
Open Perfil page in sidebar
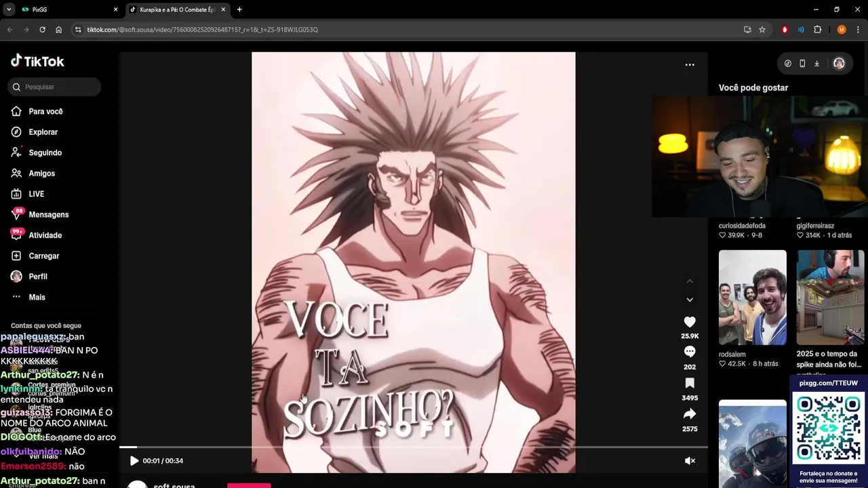click(29, 277)
